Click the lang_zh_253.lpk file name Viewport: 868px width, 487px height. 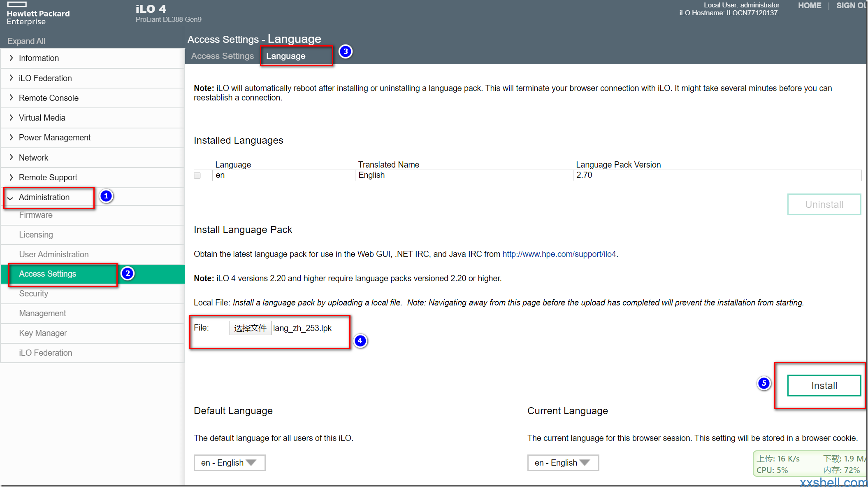(302, 328)
